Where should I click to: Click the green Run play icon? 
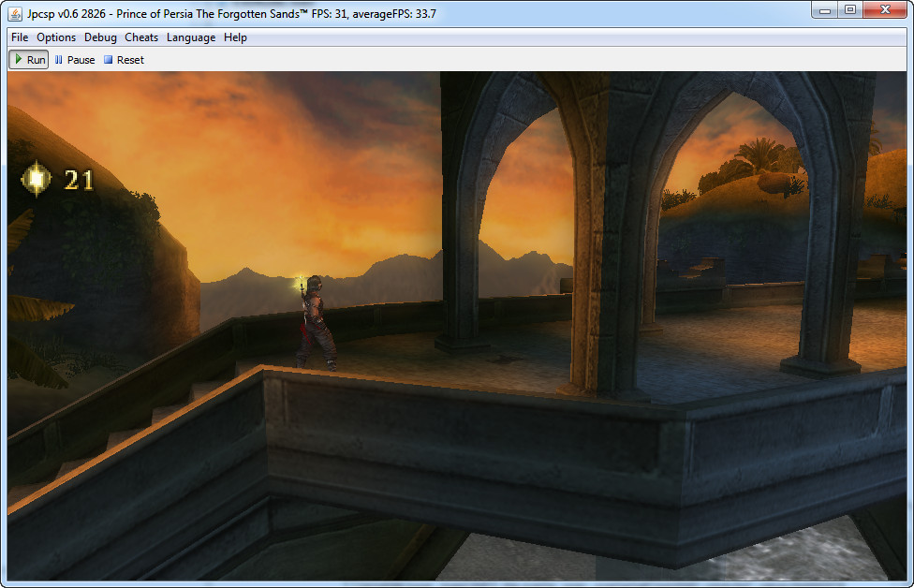click(x=19, y=60)
